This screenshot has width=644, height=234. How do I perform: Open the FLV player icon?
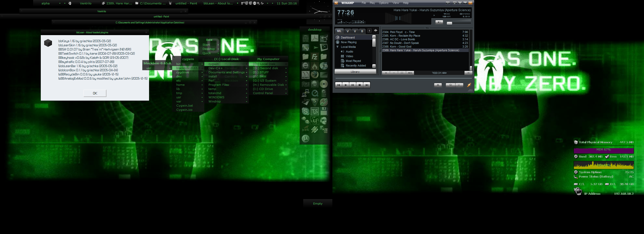click(306, 48)
